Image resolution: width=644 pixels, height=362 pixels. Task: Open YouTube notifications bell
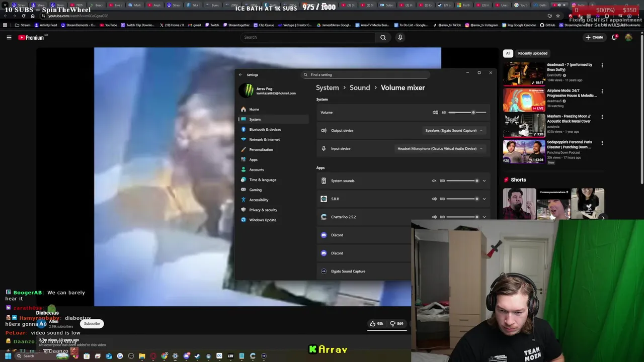[614, 37]
